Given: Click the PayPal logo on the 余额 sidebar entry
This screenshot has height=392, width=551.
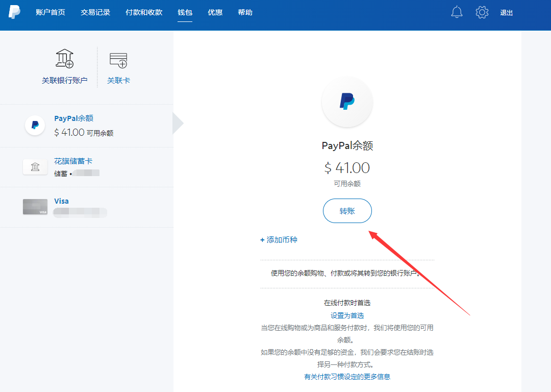Looking at the screenshot, I should pyautogui.click(x=35, y=125).
